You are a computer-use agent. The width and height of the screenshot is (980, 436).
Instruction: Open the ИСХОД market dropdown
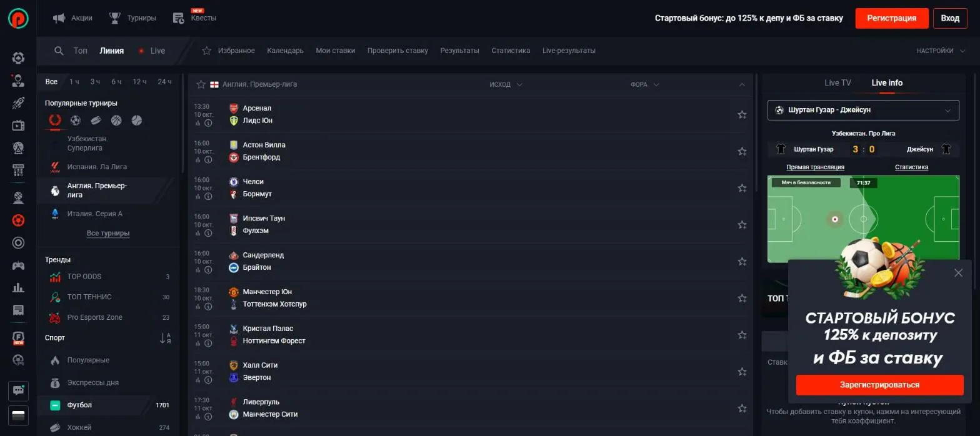coord(506,84)
